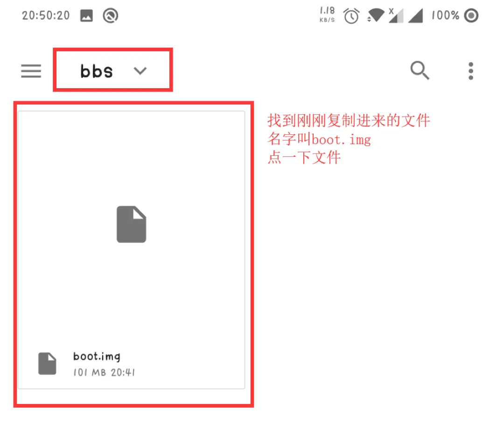Image resolution: width=504 pixels, height=445 pixels.
Task: Select the boot.img file name
Action: [97, 356]
